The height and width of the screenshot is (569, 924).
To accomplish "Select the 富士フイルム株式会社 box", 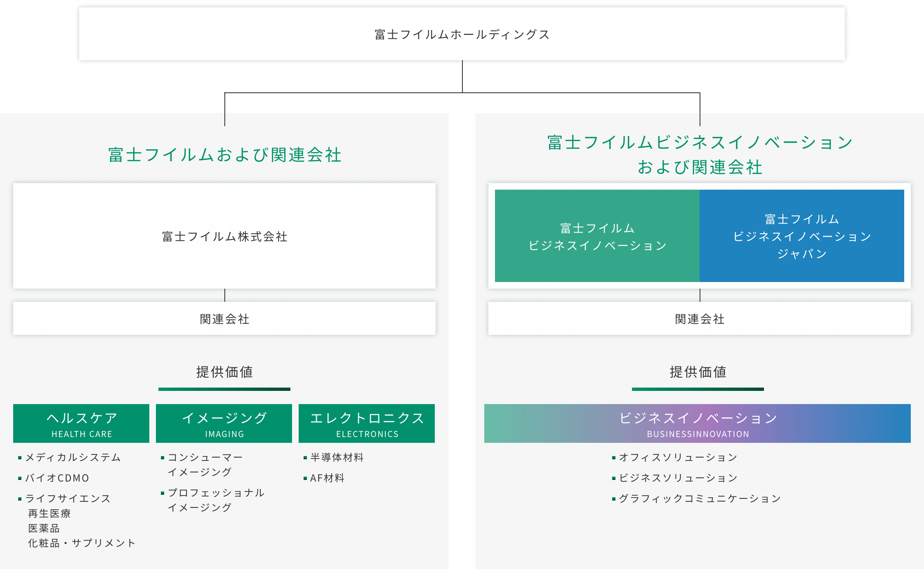I will click(224, 236).
